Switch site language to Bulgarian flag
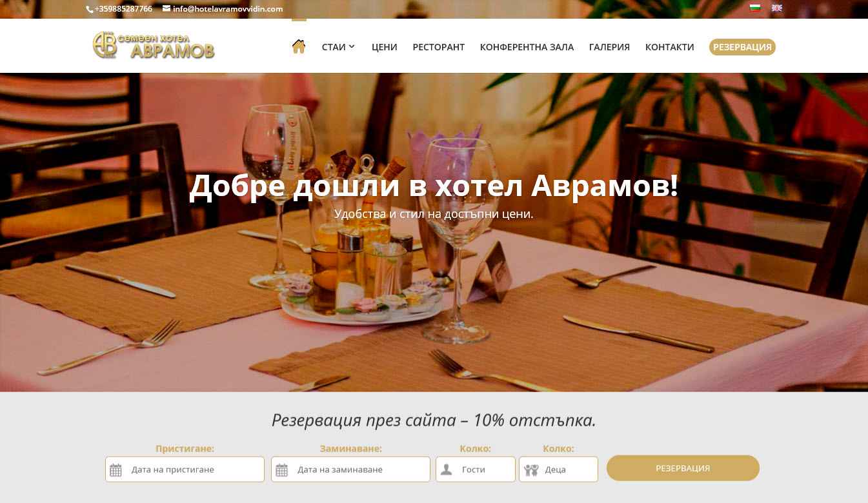 (x=754, y=8)
